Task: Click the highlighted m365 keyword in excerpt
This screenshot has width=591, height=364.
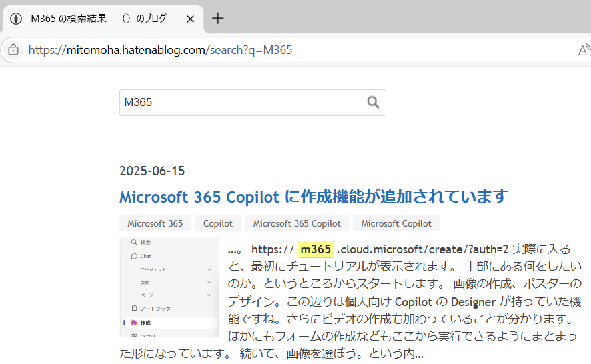Action: (316, 249)
